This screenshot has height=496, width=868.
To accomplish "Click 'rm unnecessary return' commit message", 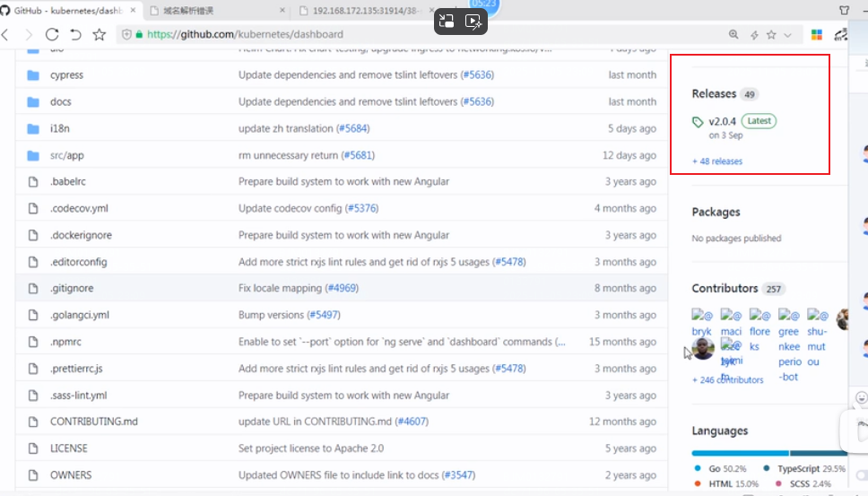I will 288,155.
